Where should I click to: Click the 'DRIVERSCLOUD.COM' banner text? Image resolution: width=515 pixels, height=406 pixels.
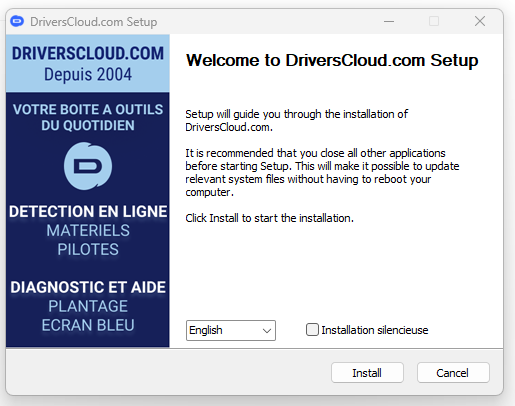tap(88, 53)
